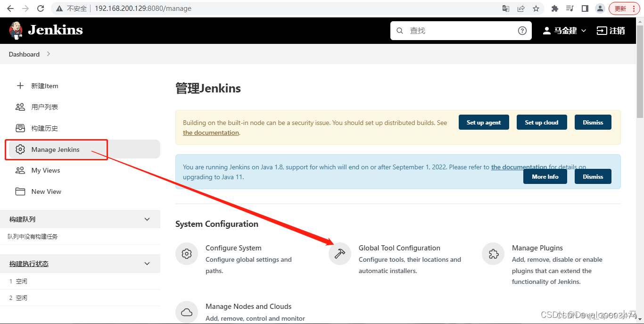Click the System Configuration section heading

pos(217,224)
